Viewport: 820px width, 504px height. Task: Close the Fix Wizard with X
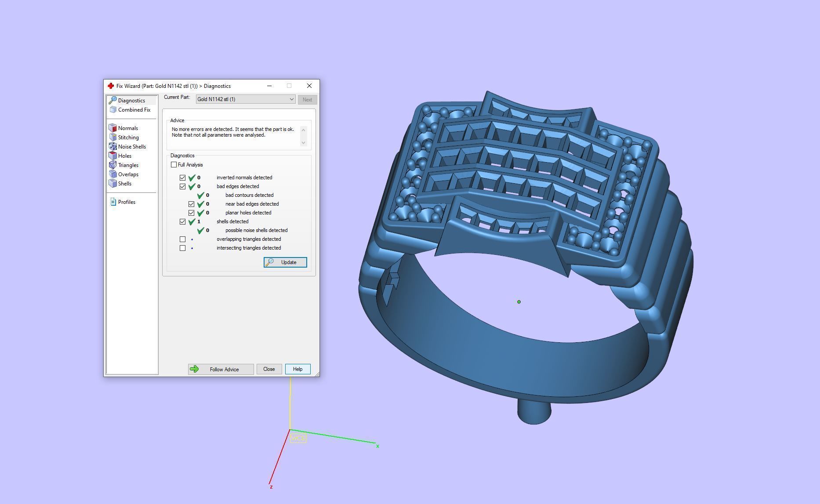309,86
